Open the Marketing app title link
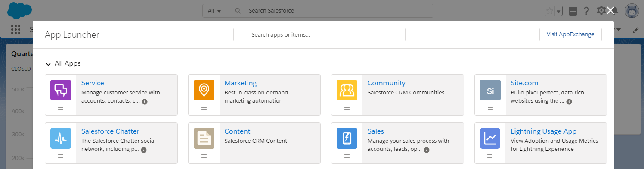This screenshot has height=169, width=644. pyautogui.click(x=241, y=83)
